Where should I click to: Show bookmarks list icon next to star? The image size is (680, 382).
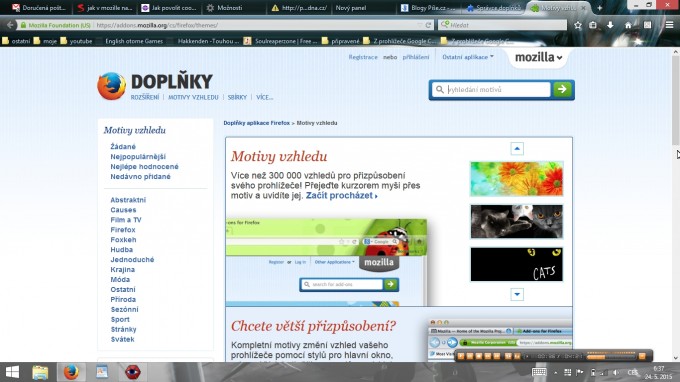coord(593,25)
